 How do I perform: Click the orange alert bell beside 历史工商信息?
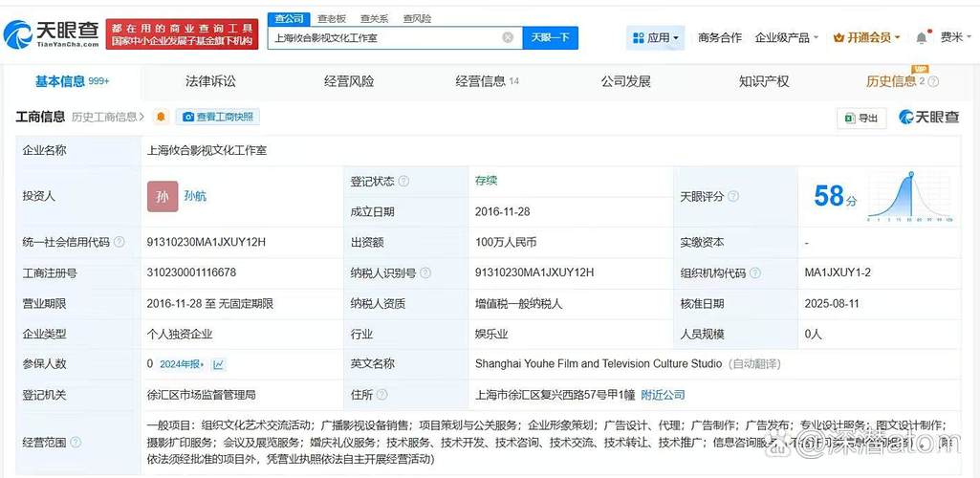(162, 117)
